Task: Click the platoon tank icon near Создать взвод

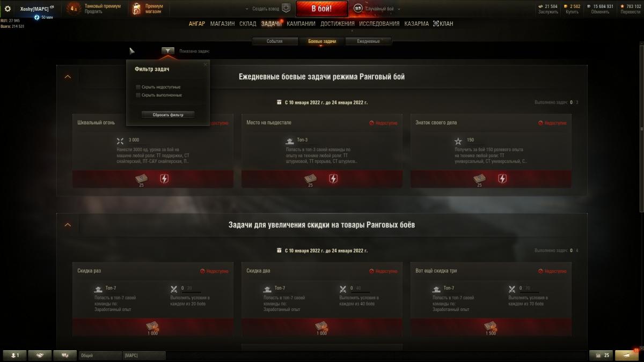Action: coord(286,9)
